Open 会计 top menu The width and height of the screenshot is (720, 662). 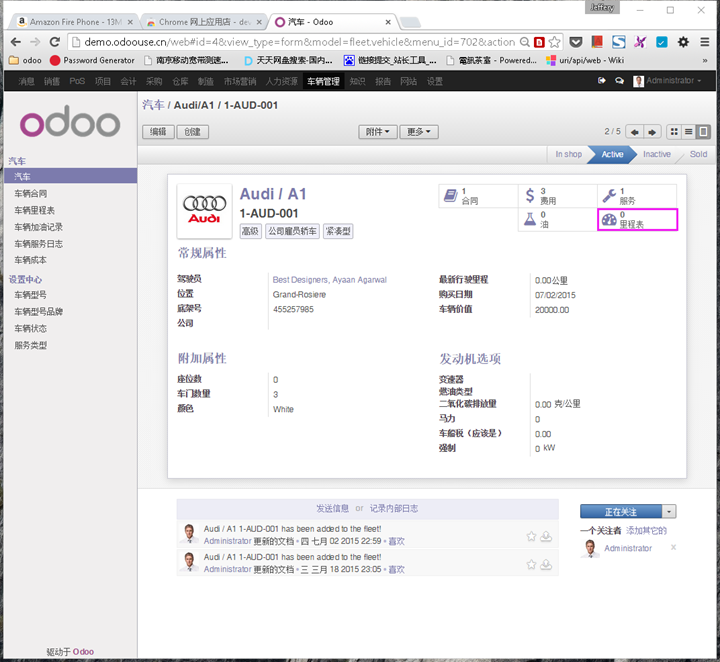[128, 81]
